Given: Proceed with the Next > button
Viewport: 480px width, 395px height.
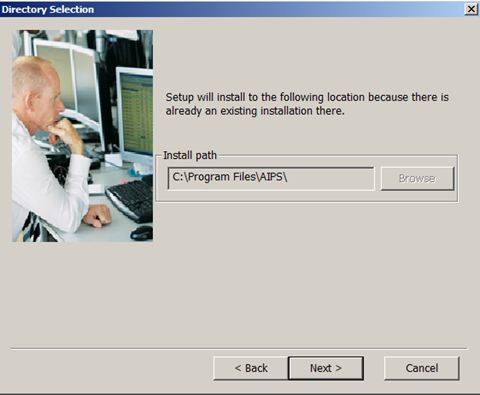Looking at the screenshot, I should click(x=326, y=368).
